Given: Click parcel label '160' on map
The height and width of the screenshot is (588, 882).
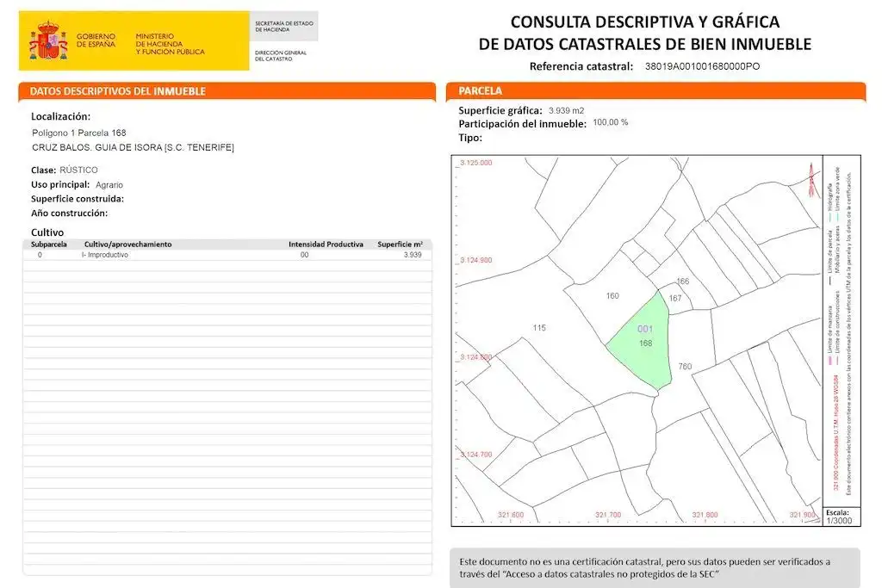Looking at the screenshot, I should pyautogui.click(x=612, y=295).
